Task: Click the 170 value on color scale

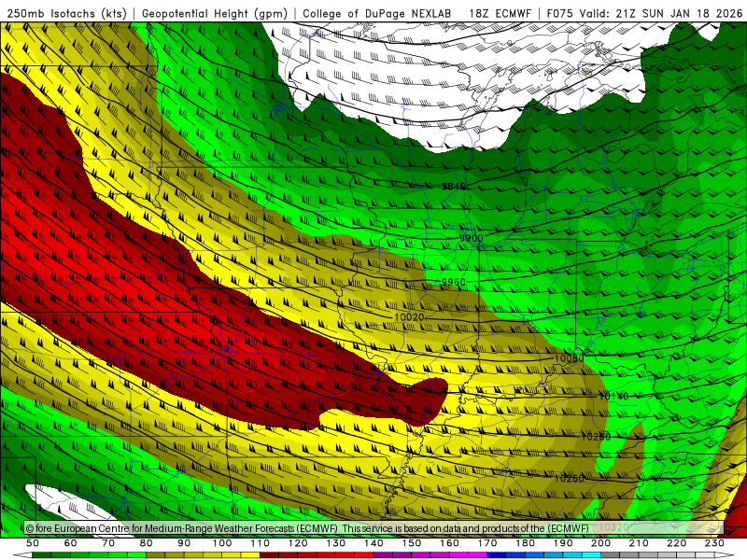Action: point(487,543)
